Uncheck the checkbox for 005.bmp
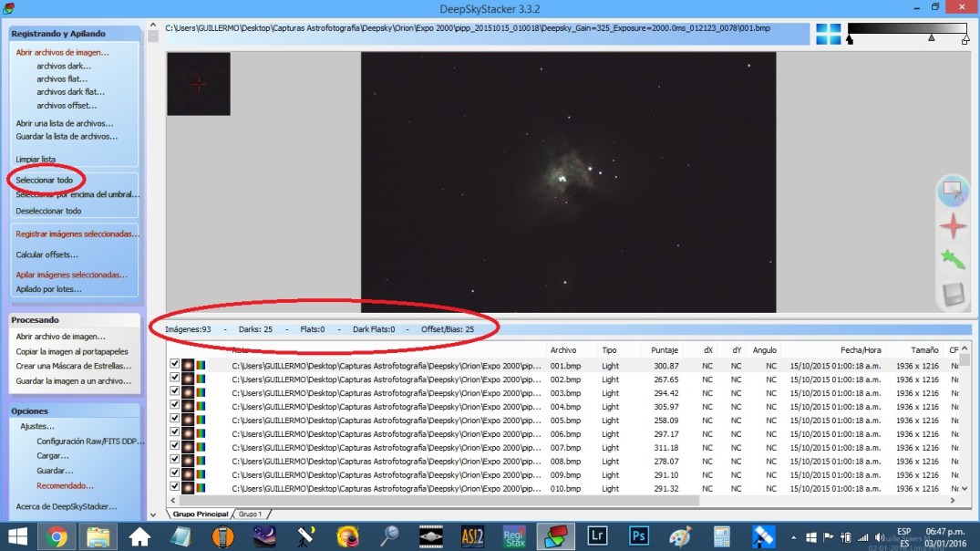The height and width of the screenshot is (551, 980). click(x=173, y=420)
